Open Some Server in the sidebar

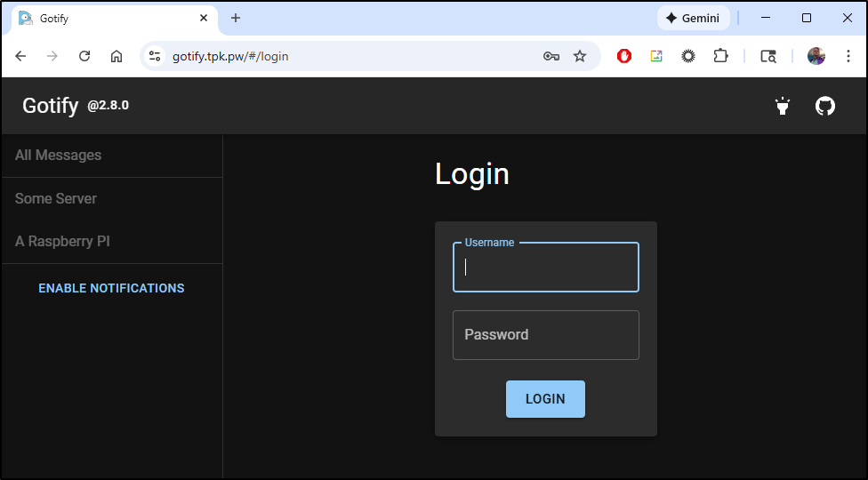[x=56, y=198]
